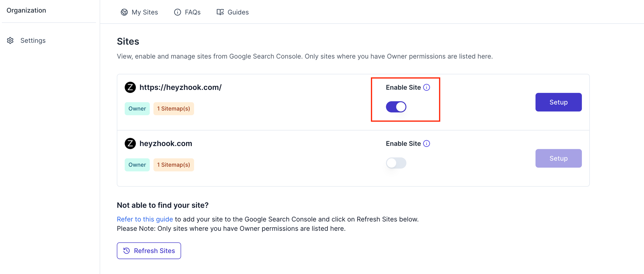Click the FAQs info circle icon
Screen dimensions: 644x274
177,12
